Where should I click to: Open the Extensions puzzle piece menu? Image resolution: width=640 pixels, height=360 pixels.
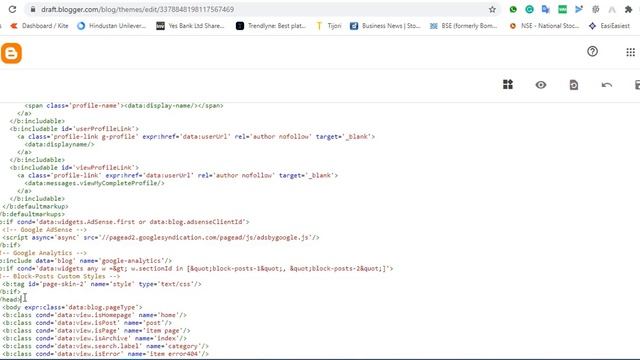629,9
